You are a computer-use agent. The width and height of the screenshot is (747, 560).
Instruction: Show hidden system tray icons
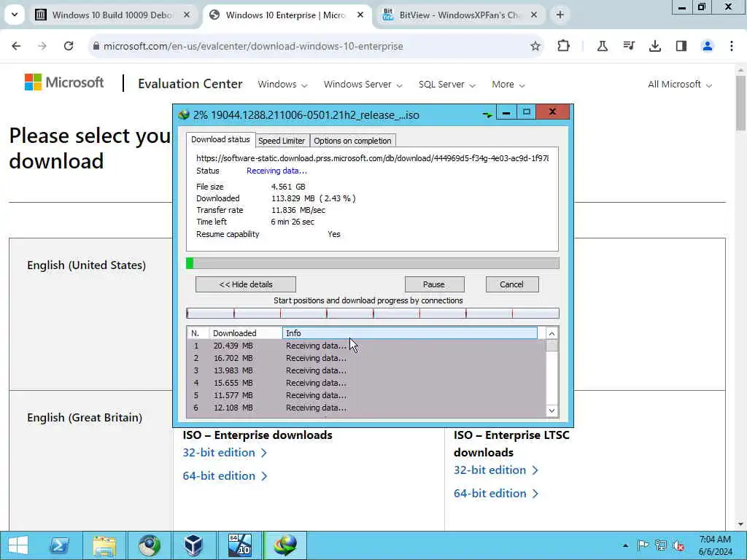coord(625,545)
